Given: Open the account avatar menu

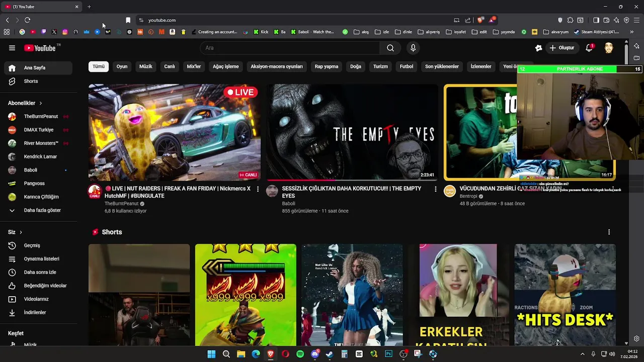Looking at the screenshot, I should point(609,48).
